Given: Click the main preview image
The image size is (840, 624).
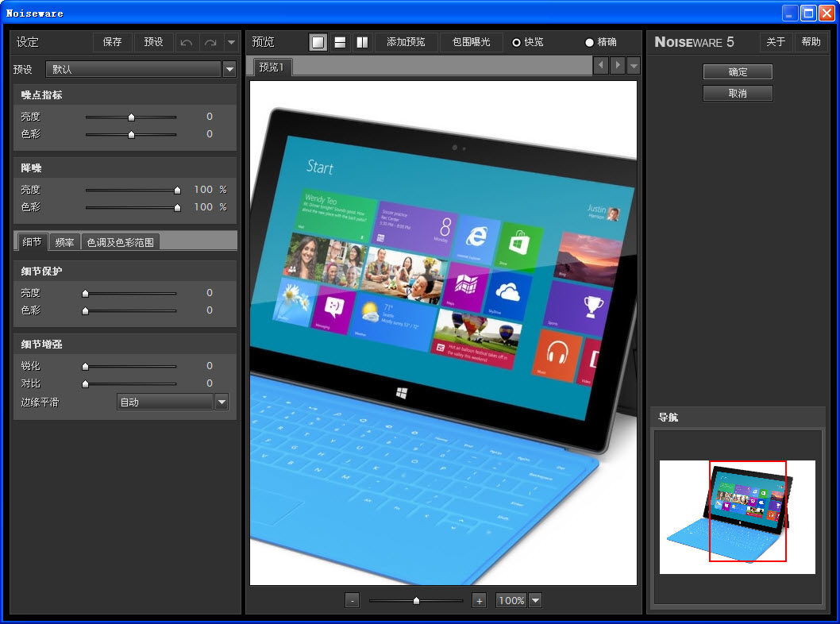Looking at the screenshot, I should pyautogui.click(x=443, y=333).
